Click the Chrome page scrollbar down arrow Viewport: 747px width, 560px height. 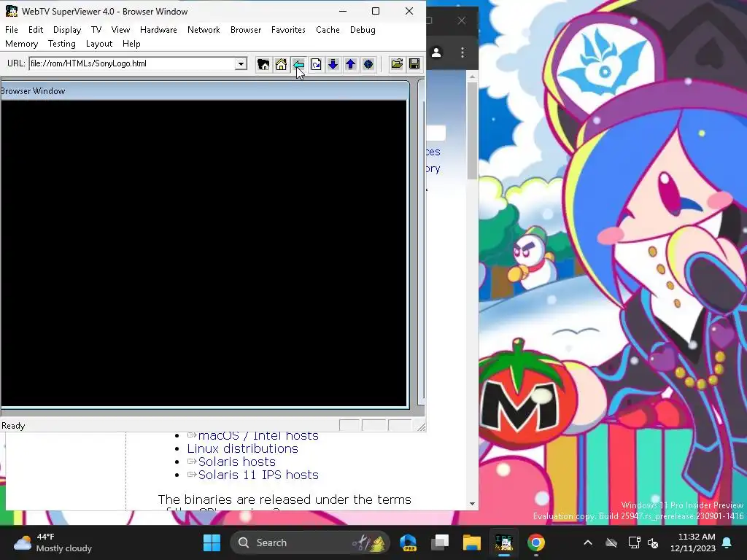(472, 504)
